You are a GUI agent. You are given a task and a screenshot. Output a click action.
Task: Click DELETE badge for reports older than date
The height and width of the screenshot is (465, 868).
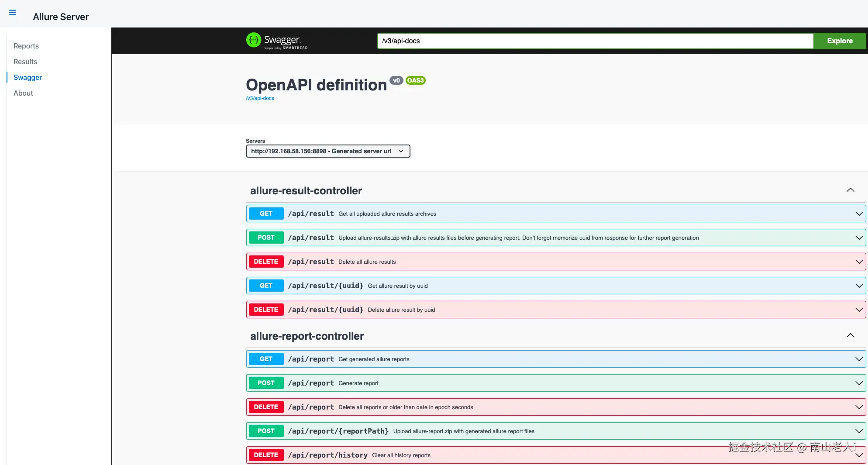[266, 407]
